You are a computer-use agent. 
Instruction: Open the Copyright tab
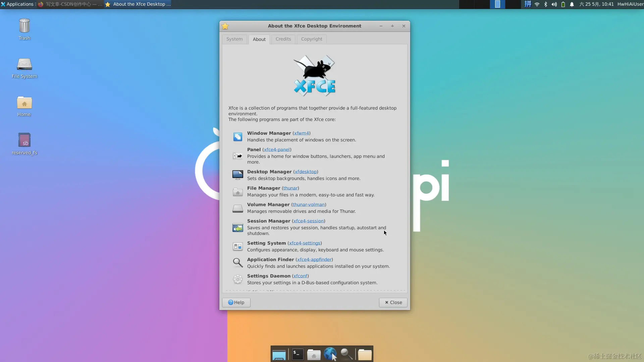pos(311,39)
